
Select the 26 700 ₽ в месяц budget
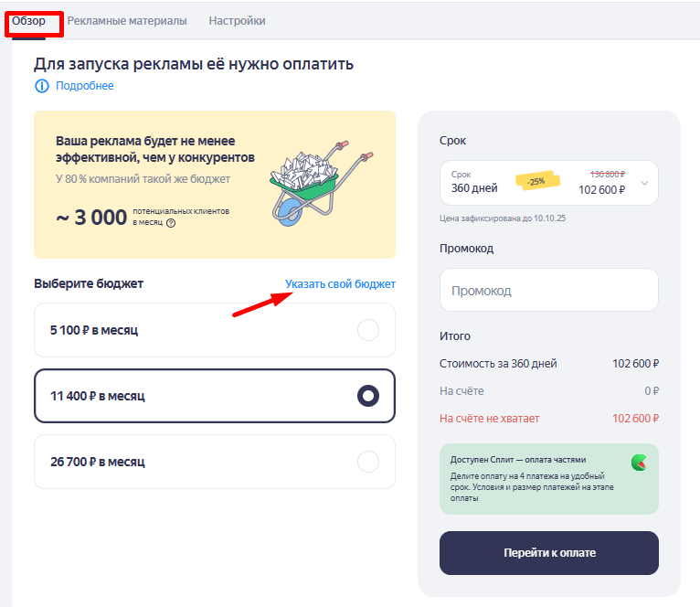click(x=368, y=462)
